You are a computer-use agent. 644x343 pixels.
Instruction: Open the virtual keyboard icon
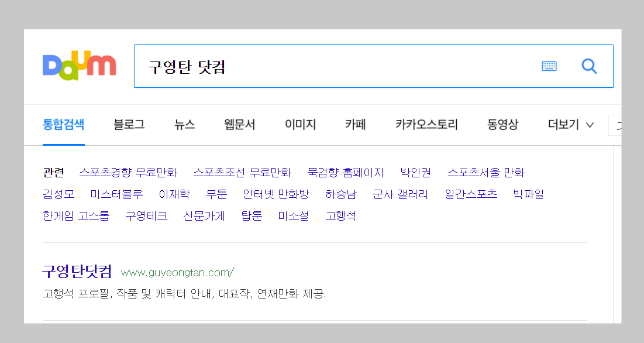click(x=549, y=66)
